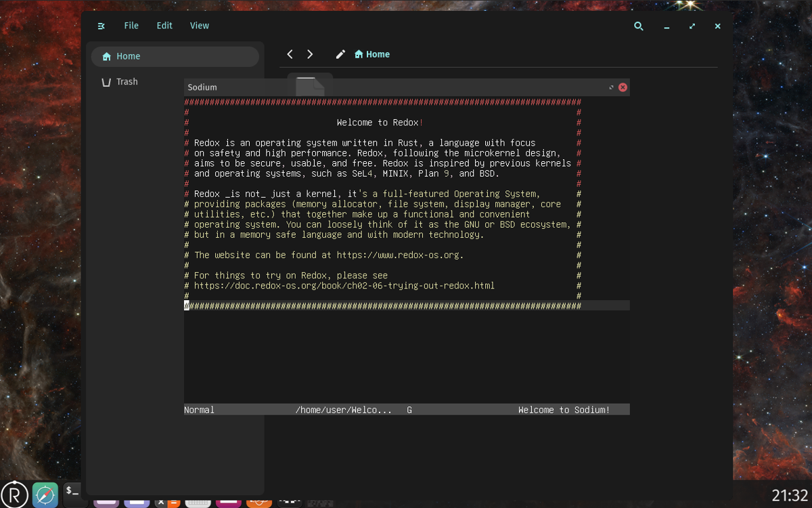Click the search magnifier icon
812x508 pixels.
coord(639,26)
